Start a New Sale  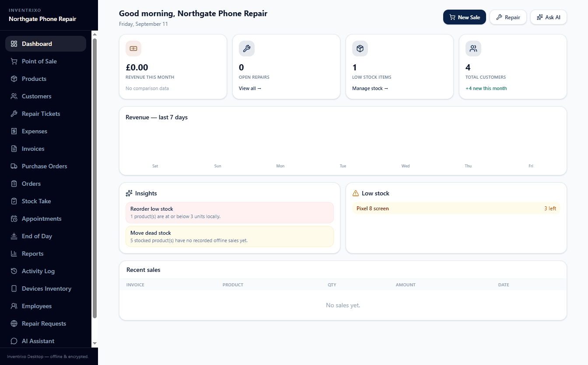click(465, 17)
